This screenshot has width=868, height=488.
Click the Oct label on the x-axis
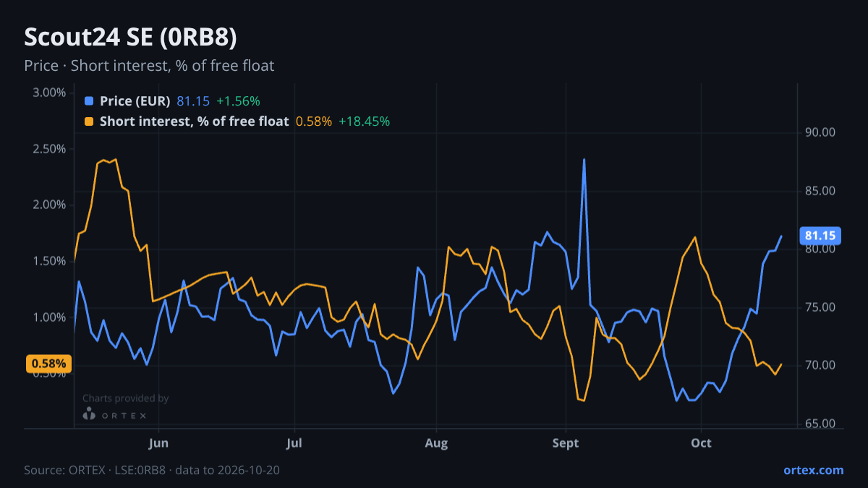(701, 442)
